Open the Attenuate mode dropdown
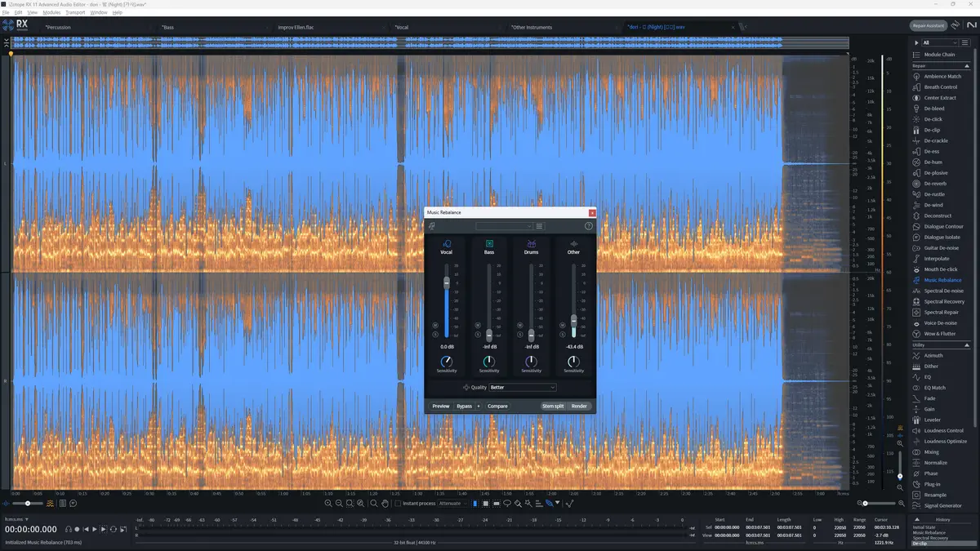This screenshot has height=551, width=980. pos(453,504)
